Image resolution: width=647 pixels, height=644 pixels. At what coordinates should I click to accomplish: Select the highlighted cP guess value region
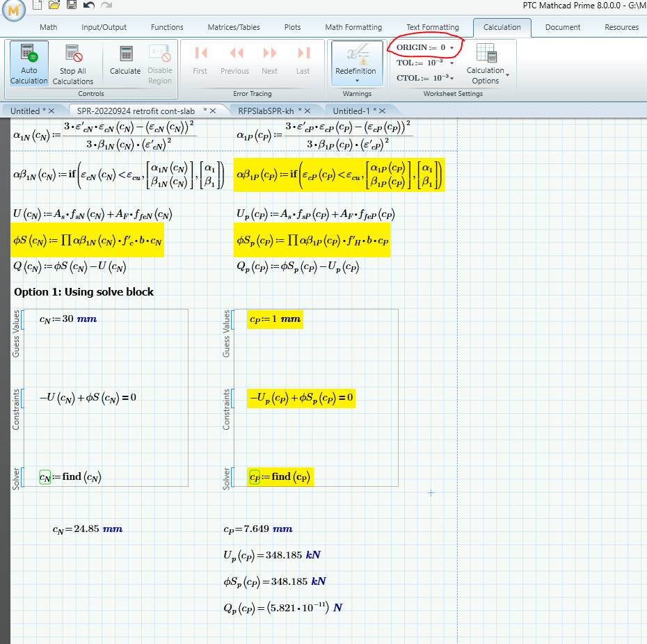[x=275, y=319]
